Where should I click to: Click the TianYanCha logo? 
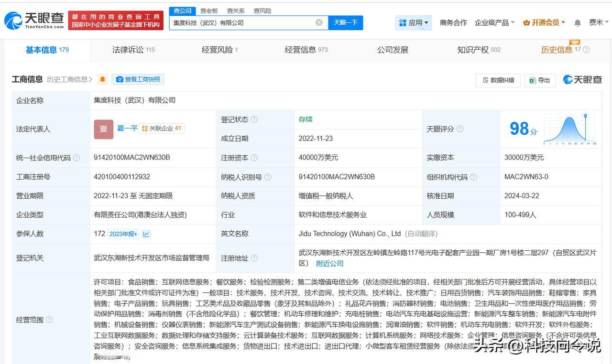34,21
